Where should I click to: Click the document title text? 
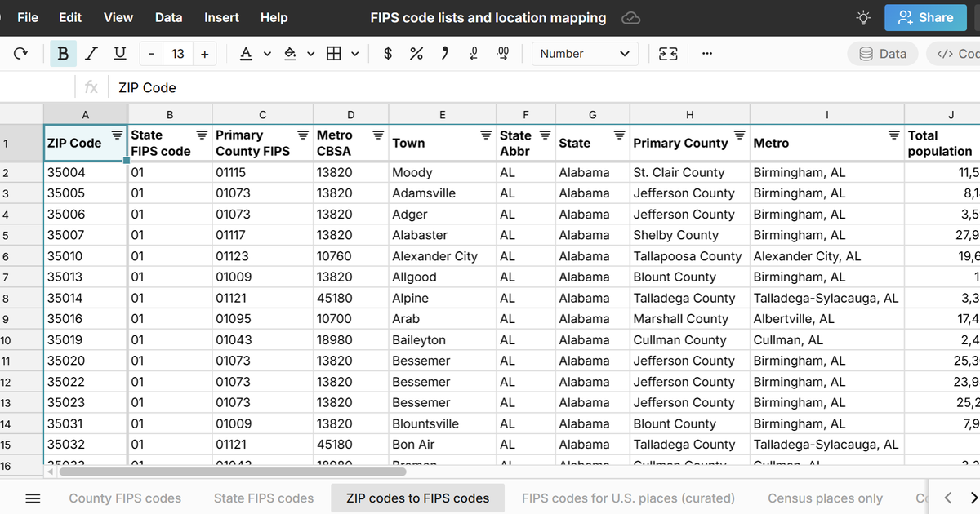point(488,17)
